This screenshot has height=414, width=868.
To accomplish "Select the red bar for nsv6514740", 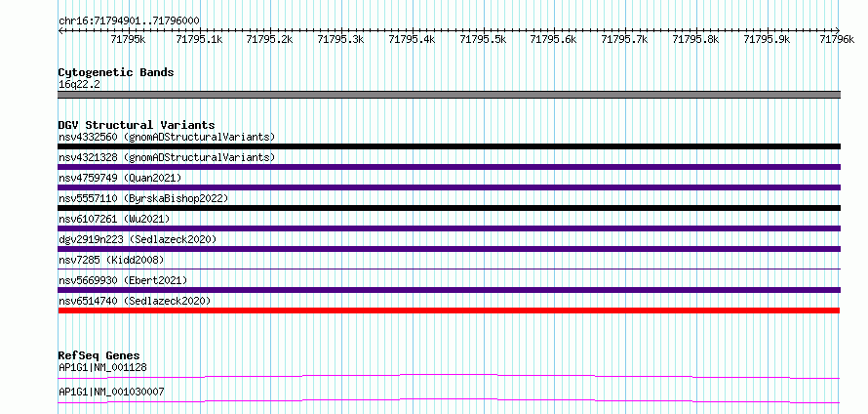I will (x=450, y=310).
